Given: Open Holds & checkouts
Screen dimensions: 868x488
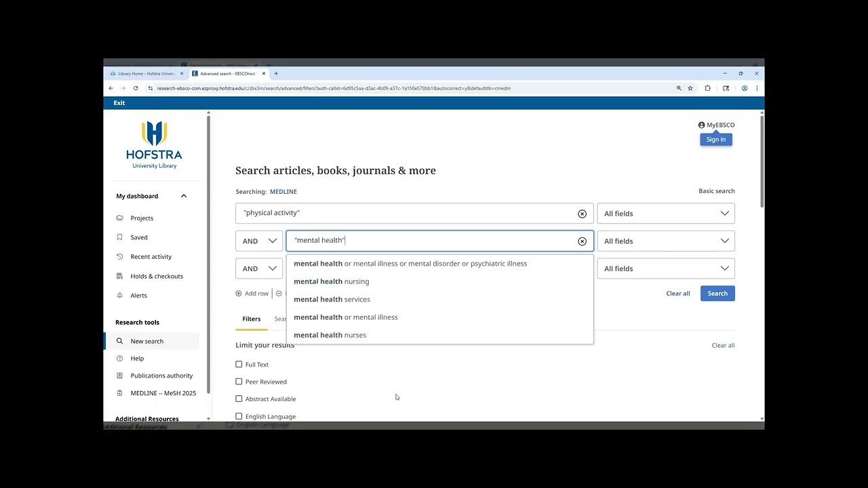Looking at the screenshot, I should 157,277.
